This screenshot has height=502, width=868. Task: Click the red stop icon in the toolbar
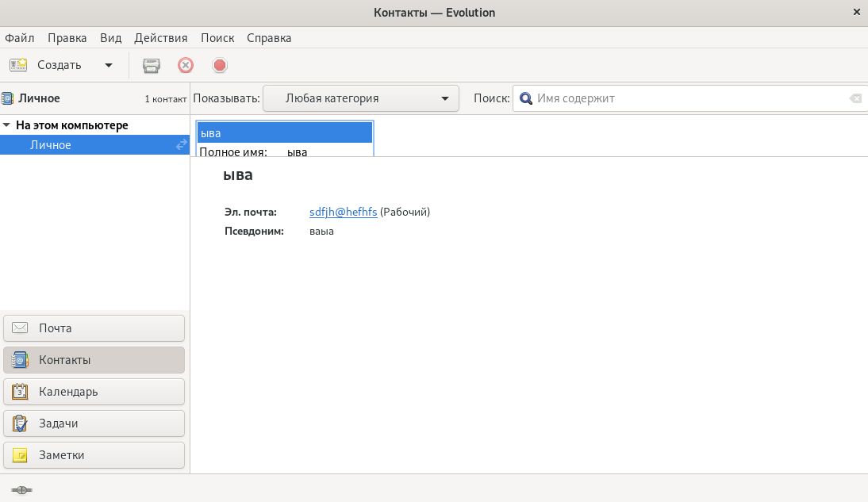click(220, 65)
